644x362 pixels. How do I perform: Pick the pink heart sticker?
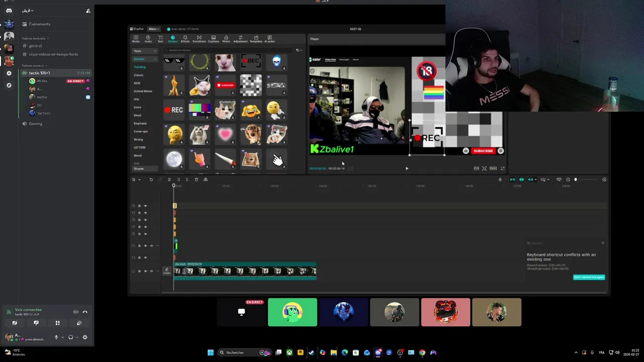pyautogui.click(x=225, y=134)
